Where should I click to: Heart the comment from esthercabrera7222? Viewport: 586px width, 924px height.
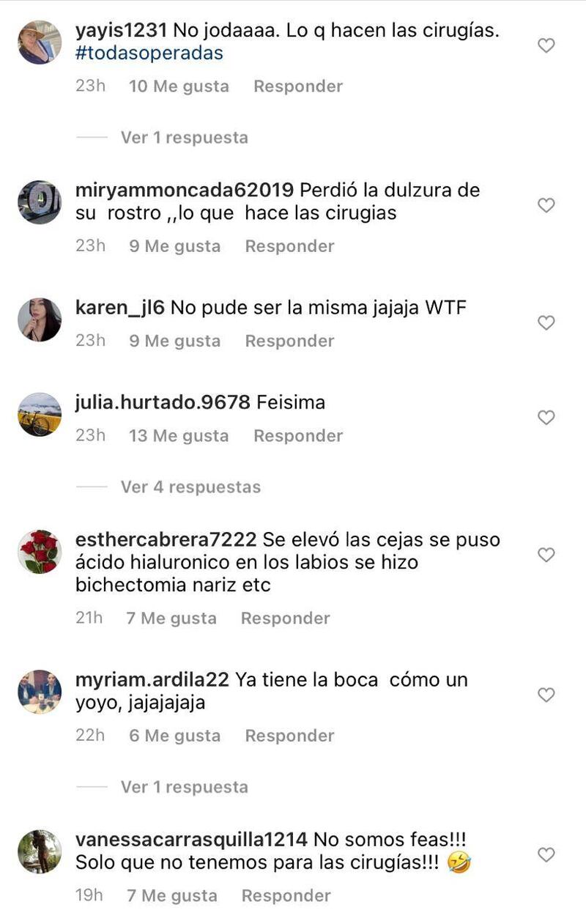pos(546,555)
